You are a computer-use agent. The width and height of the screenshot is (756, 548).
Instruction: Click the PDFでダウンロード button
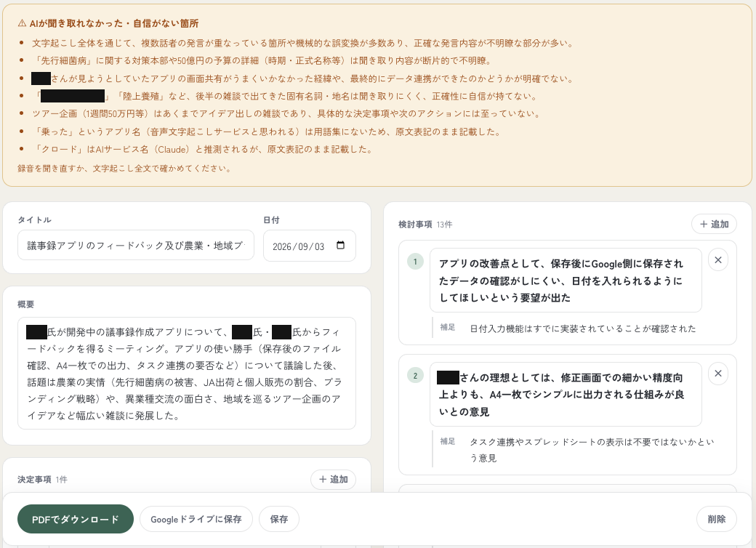[x=75, y=519]
